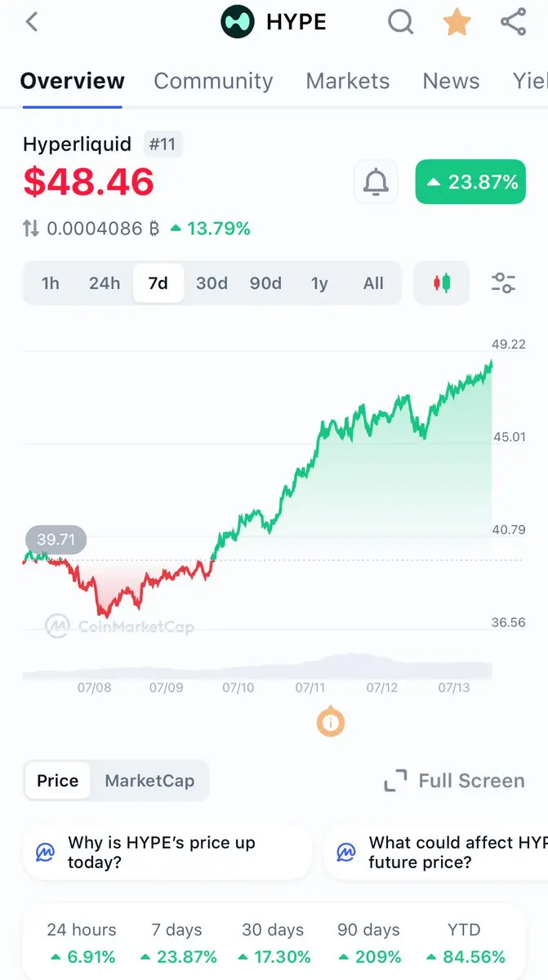This screenshot has height=980, width=548.
Task: Expand chart with Full Screen
Action: 455,781
